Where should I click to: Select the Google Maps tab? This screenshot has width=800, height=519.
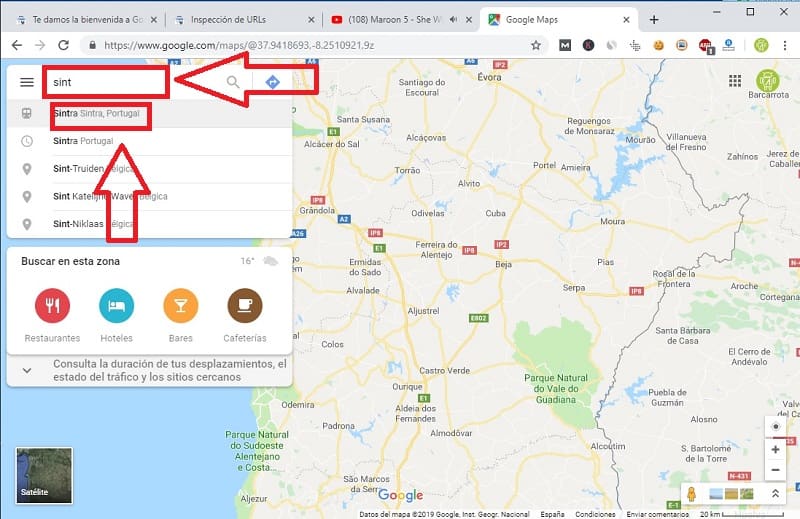click(x=558, y=20)
